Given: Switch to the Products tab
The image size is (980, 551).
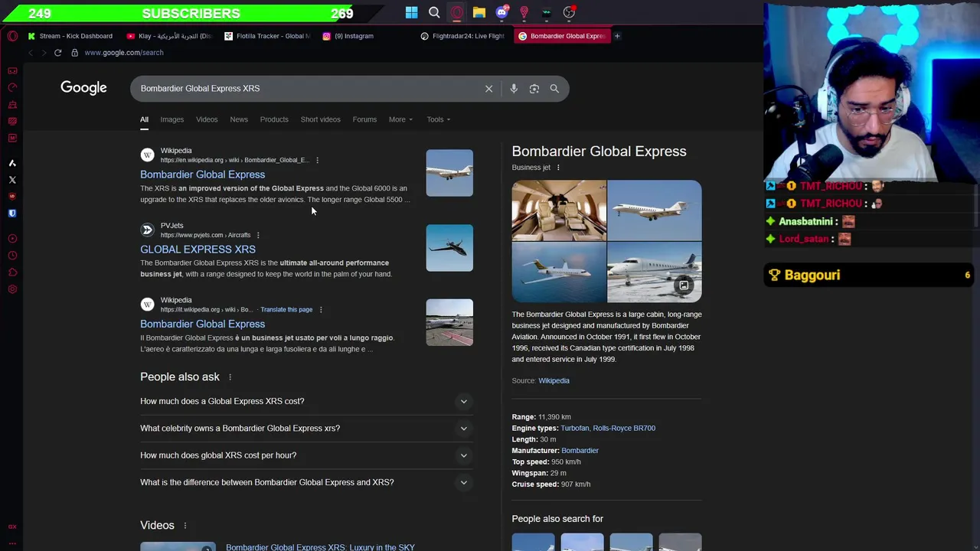Looking at the screenshot, I should pos(274,119).
